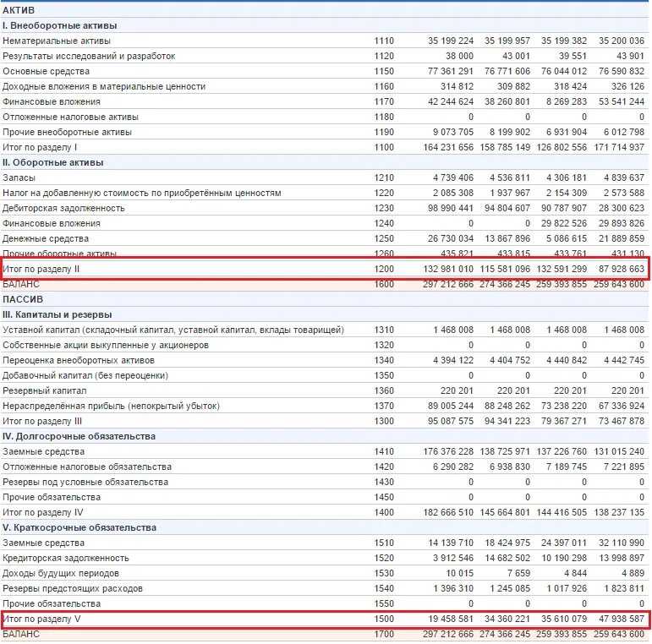Image resolution: width=652 pixels, height=644 pixels.
Task: Click the 'Итог по разделу III' label
Action: click(42, 421)
